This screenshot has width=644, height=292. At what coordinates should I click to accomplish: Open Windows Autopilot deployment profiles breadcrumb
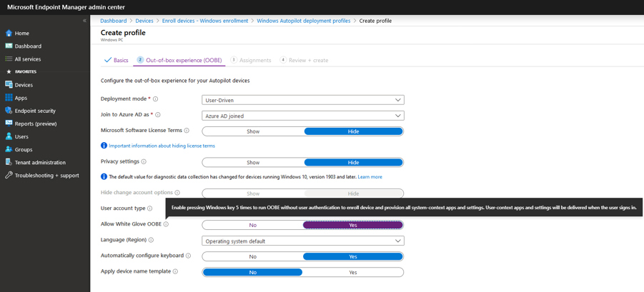(304, 21)
